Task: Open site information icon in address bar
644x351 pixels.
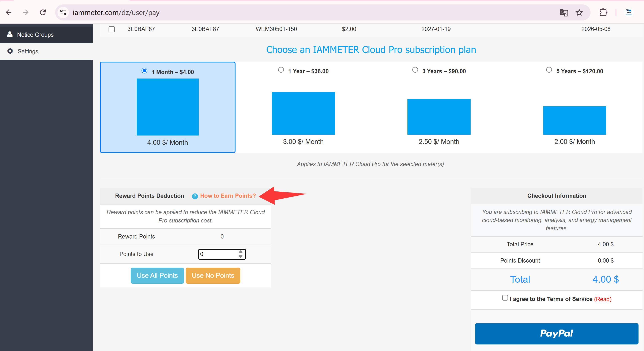Action: [63, 12]
